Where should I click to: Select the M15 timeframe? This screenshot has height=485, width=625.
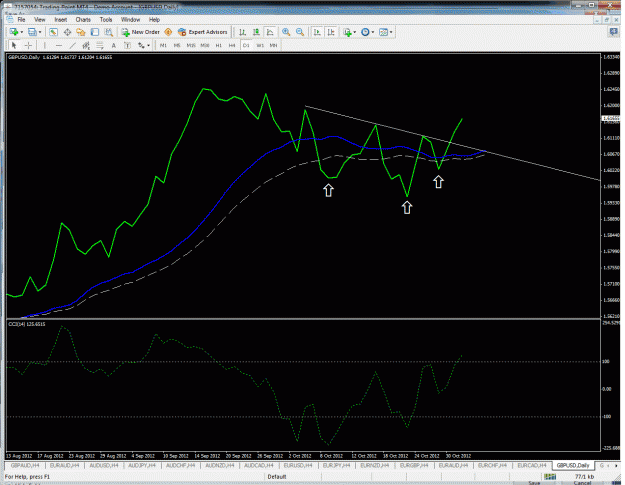191,45
